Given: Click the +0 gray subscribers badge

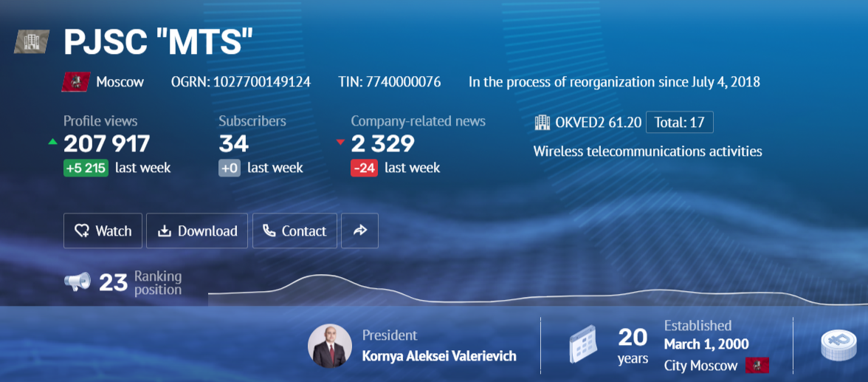Looking at the screenshot, I should (229, 168).
